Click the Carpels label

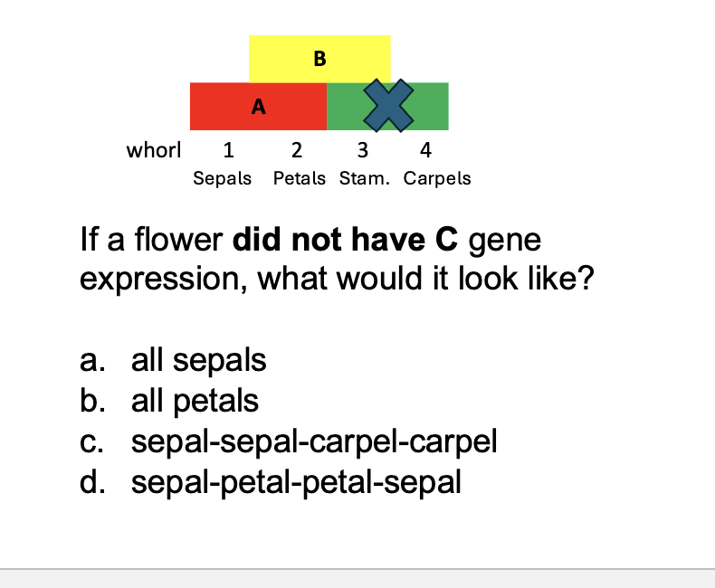coord(437,178)
